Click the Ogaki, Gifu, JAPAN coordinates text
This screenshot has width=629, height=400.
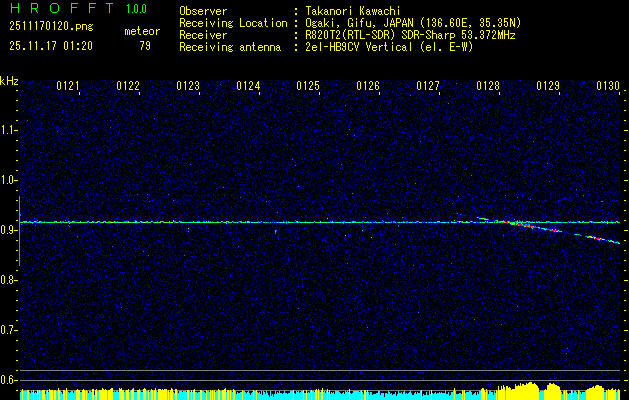coord(413,23)
